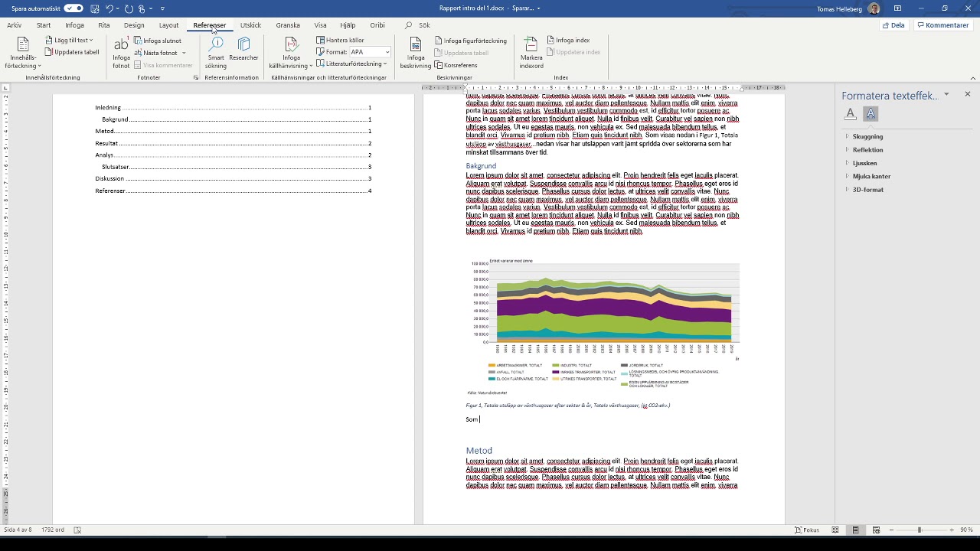
Task: Expand the Mjuka kanter section
Action: (x=871, y=176)
